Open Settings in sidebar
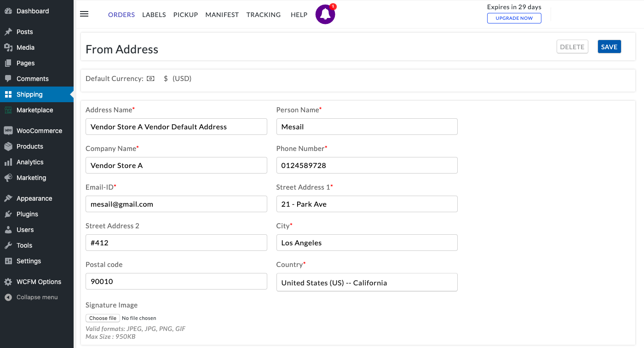The width and height of the screenshot is (644, 348). [37, 261]
